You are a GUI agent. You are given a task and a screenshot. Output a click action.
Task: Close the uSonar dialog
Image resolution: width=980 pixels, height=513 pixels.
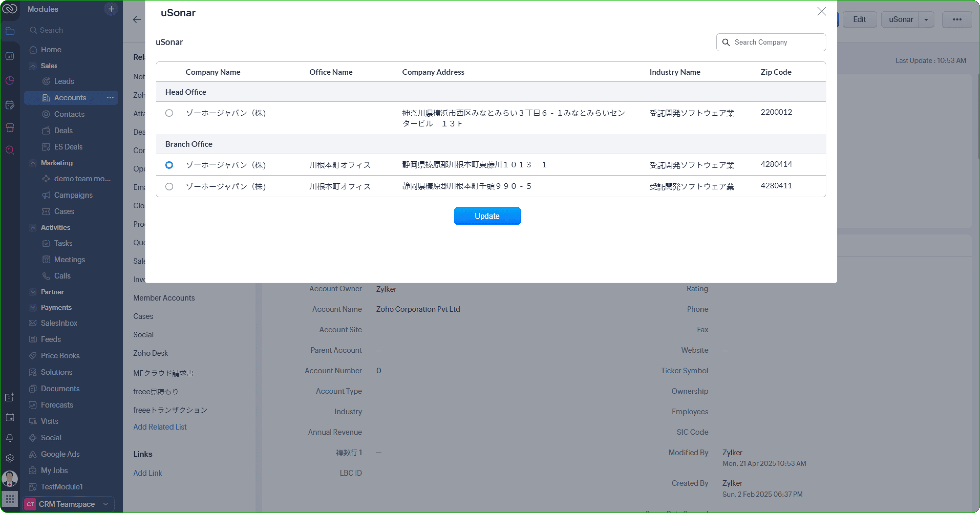(x=821, y=12)
